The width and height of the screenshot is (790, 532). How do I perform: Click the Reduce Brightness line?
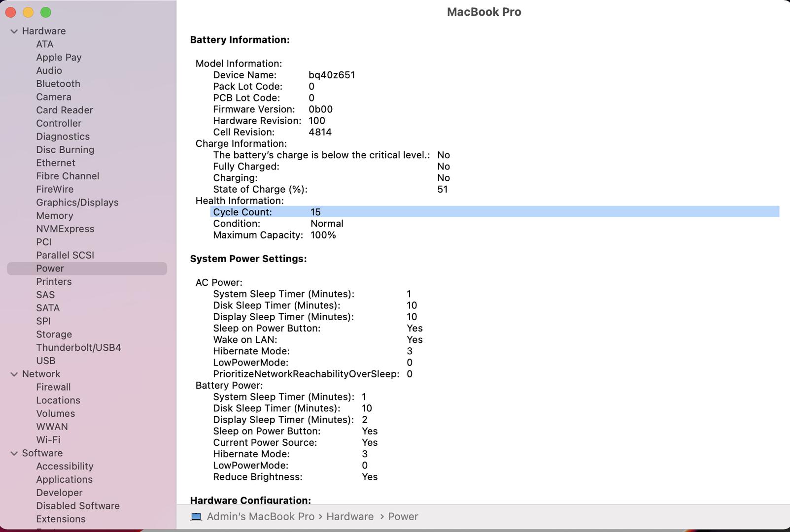point(295,477)
